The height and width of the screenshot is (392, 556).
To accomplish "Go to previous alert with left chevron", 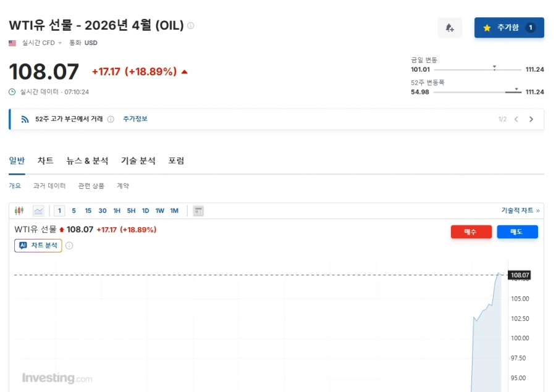I will point(516,119).
